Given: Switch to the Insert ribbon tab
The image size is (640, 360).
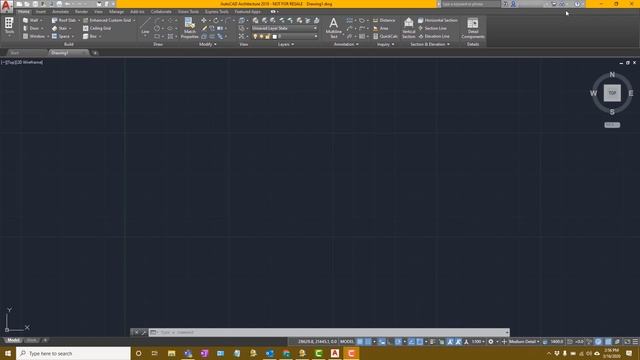Looking at the screenshot, I should (41, 12).
